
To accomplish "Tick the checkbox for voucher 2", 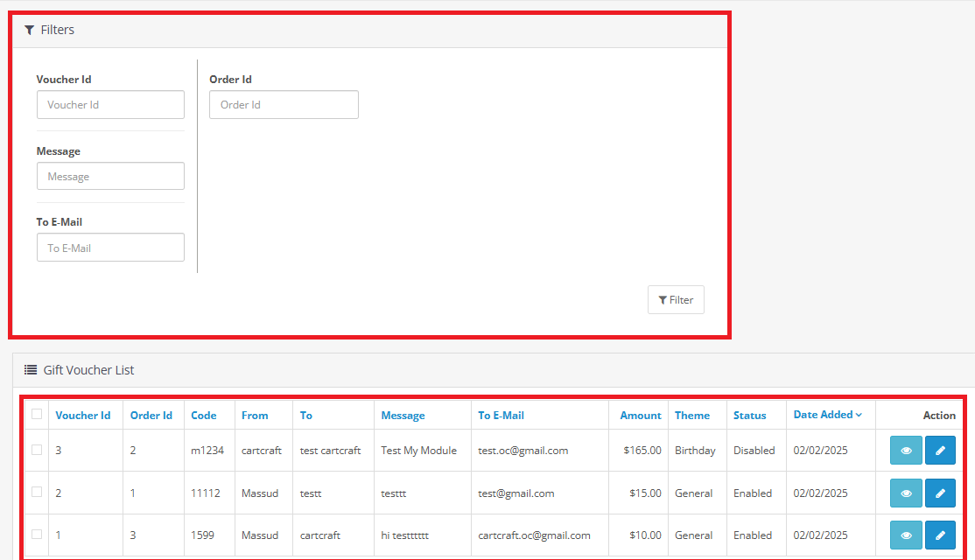I will [37, 492].
